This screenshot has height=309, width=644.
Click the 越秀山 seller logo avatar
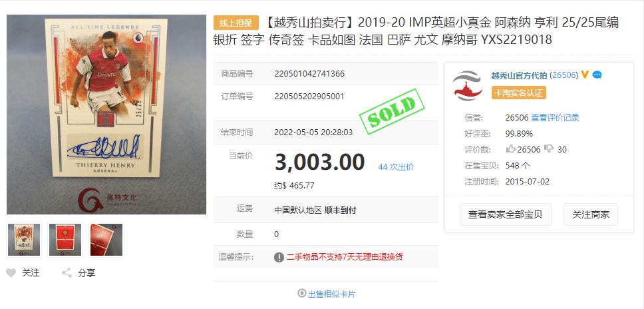468,85
